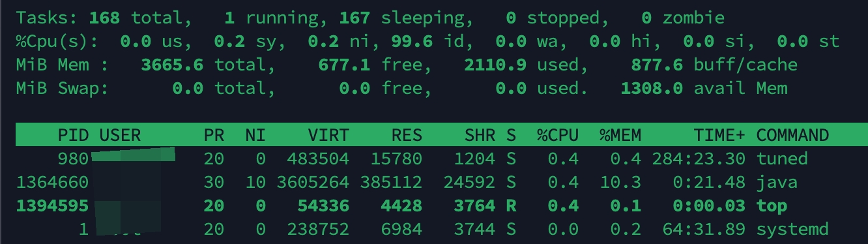The width and height of the screenshot is (868, 244).
Task: Click the '0 zombie' value
Action: pos(682,18)
